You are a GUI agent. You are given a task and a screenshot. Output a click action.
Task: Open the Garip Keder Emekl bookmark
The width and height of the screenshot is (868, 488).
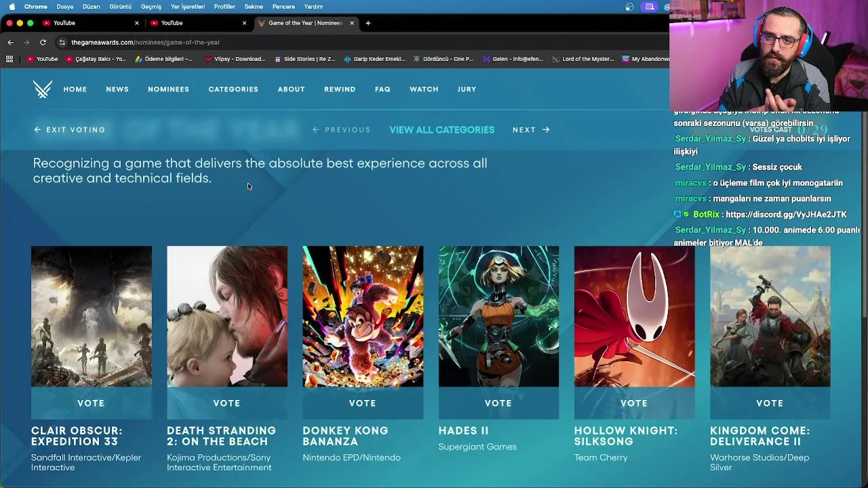tap(374, 59)
